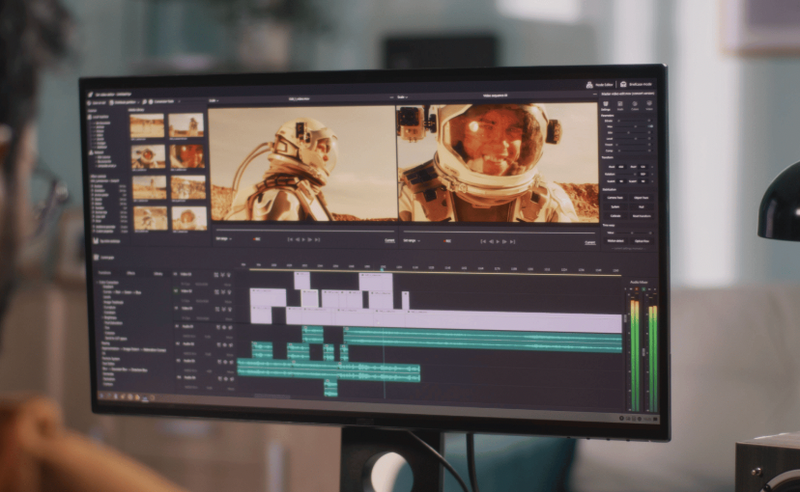Viewport: 800px width, 492px height.
Task: Open the Settings tab in the right panel
Action: [606, 106]
